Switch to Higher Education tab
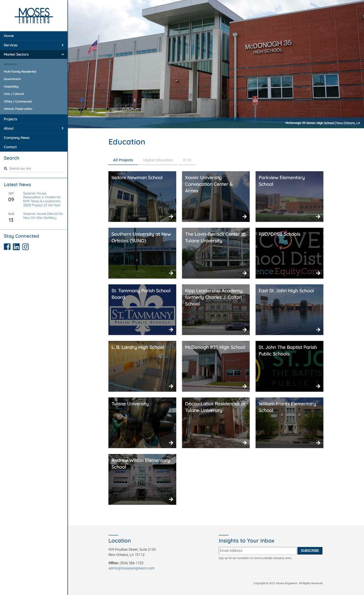This screenshot has height=595, width=364. [158, 160]
